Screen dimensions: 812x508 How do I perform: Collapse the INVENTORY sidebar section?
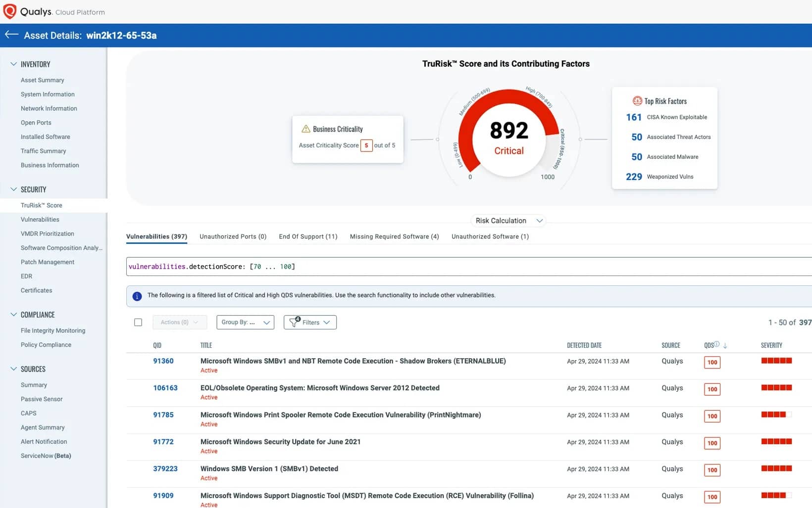(14, 64)
